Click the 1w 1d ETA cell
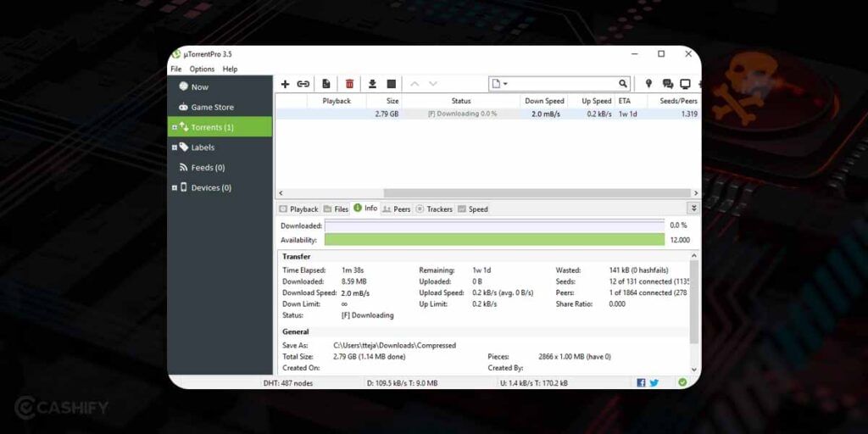This screenshot has width=868, height=434. (628, 114)
